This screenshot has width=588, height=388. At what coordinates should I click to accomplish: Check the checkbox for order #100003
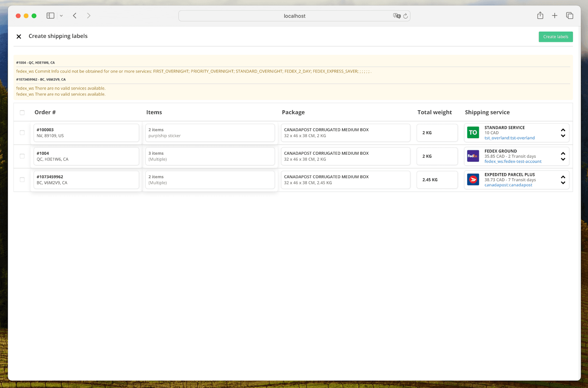tap(22, 133)
